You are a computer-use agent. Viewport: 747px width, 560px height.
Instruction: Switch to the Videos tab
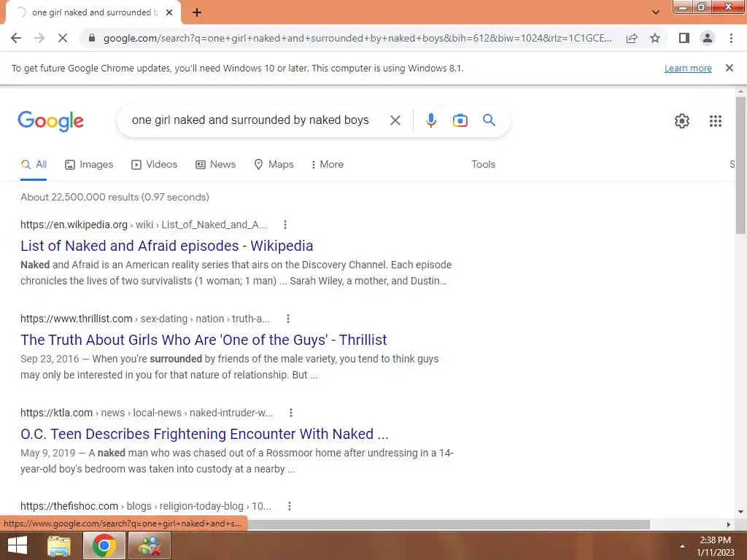click(x=155, y=165)
